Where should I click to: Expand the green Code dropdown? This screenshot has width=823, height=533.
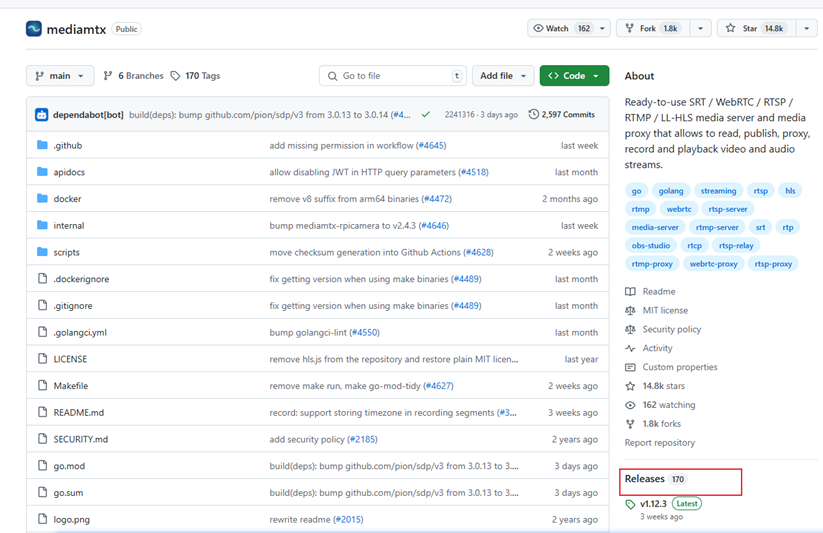pos(574,76)
